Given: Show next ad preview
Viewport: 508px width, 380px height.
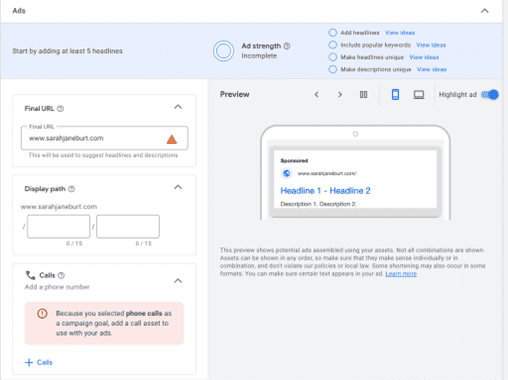Looking at the screenshot, I should [340, 95].
